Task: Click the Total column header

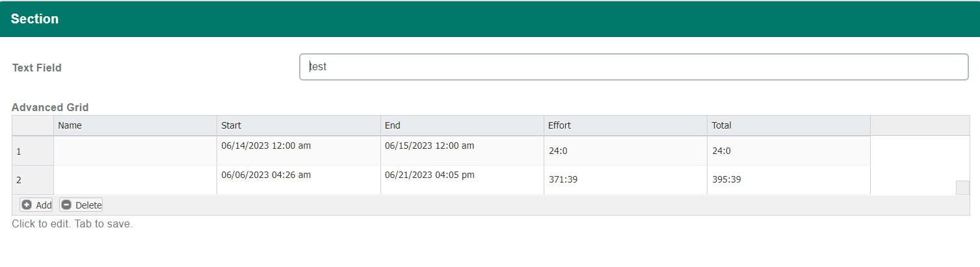Action: (789, 125)
